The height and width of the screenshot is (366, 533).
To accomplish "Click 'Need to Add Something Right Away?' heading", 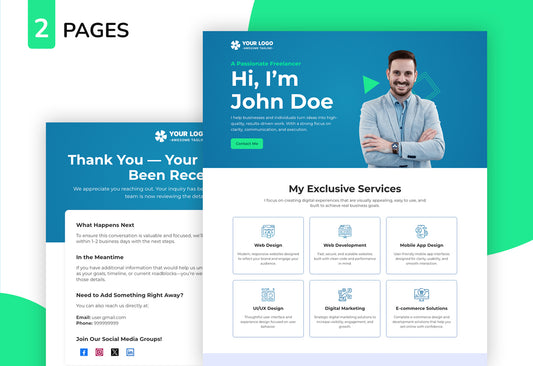I will (x=130, y=295).
